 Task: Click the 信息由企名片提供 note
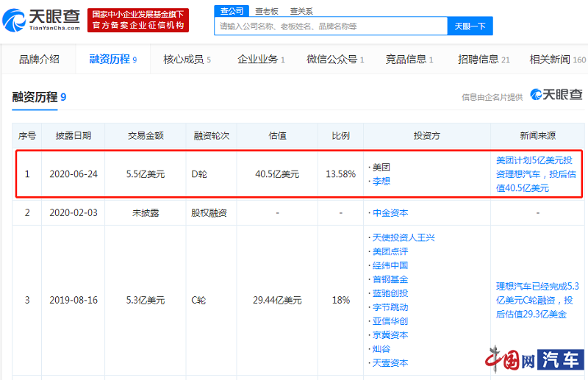coord(492,97)
